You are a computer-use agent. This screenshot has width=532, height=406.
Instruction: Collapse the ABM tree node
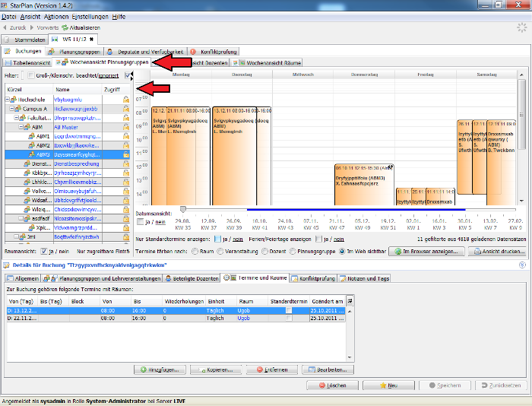21,127
